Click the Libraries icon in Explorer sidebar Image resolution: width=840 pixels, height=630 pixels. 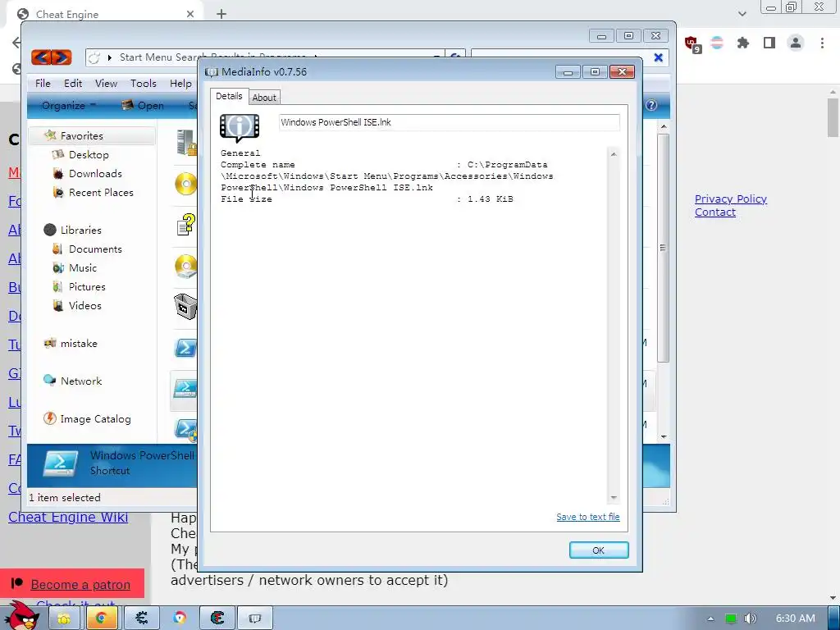coord(50,230)
